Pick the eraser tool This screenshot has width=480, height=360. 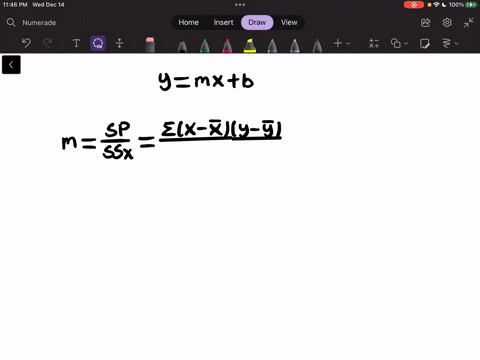150,44
